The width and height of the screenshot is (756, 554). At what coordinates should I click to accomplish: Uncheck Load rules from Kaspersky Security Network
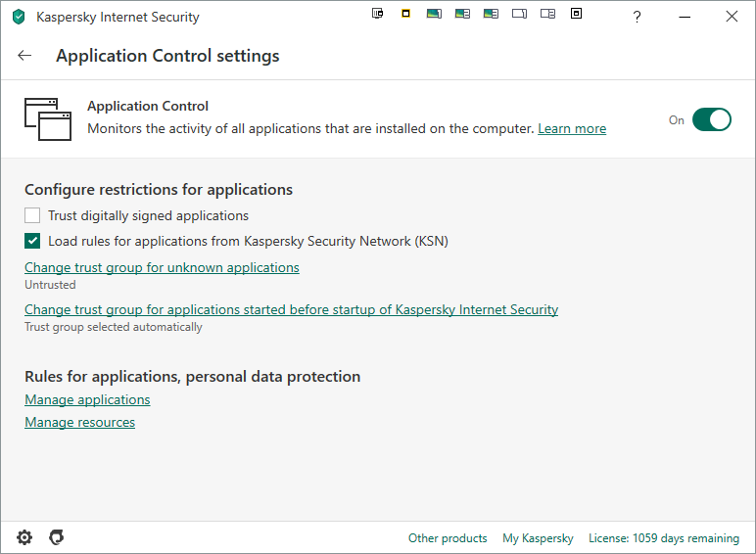[x=32, y=241]
